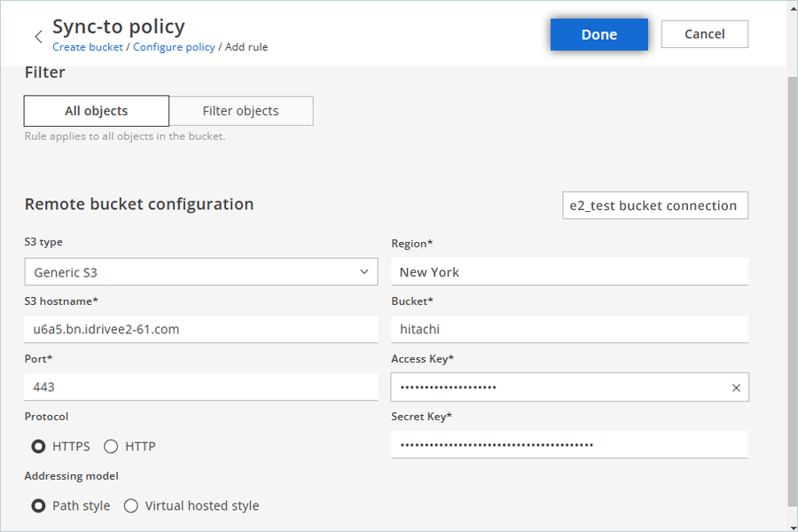
Task: Go to Configure policy breadcrumb link
Action: (174, 47)
